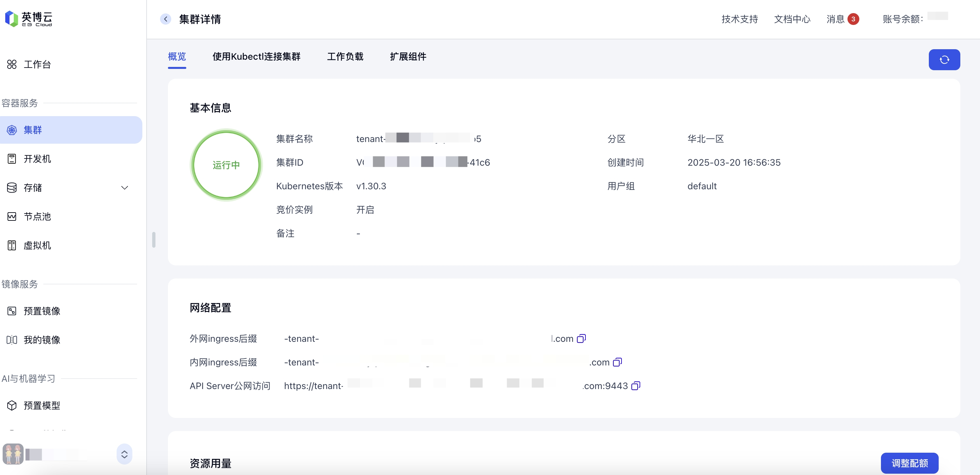Open 工作台 from the sidebar
The height and width of the screenshot is (475, 980).
tap(37, 64)
